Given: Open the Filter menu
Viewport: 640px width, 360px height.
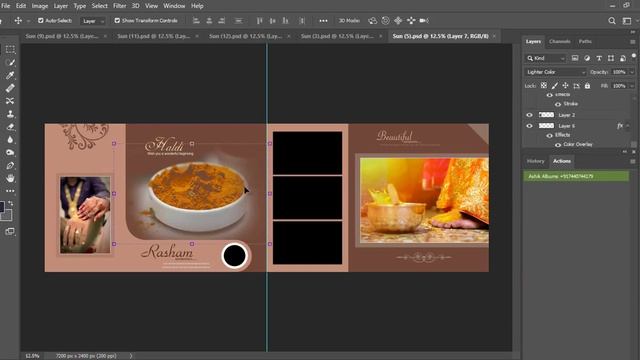Looking at the screenshot, I should [120, 6].
